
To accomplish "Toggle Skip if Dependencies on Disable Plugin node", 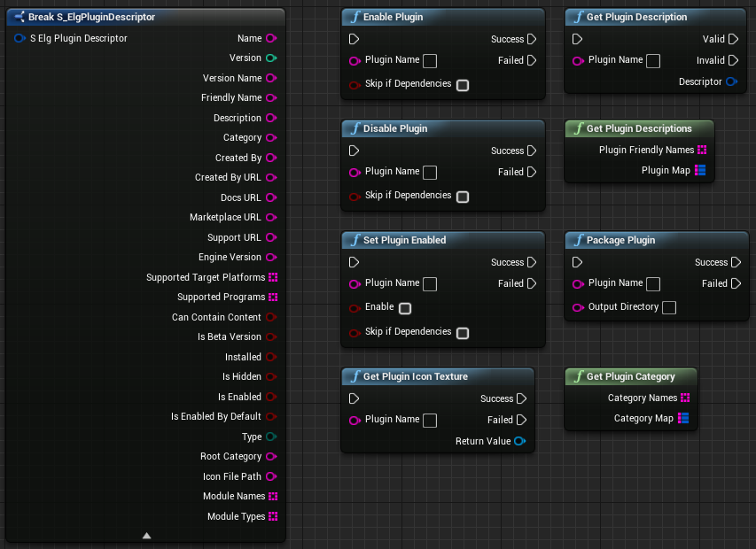I will pyautogui.click(x=462, y=197).
